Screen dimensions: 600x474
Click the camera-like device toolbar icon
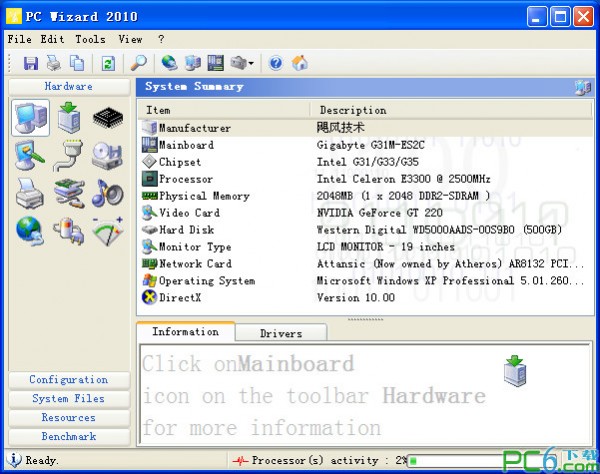tap(238, 63)
